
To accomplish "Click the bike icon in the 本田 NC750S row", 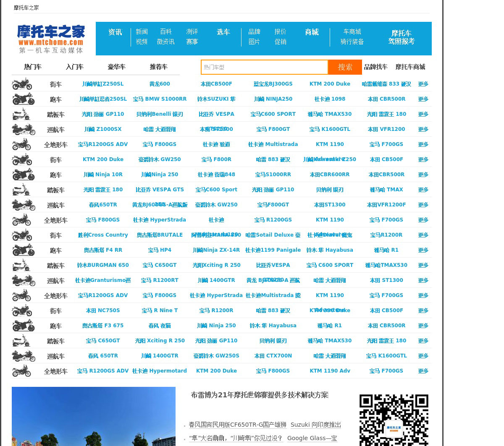I will coord(22,310).
